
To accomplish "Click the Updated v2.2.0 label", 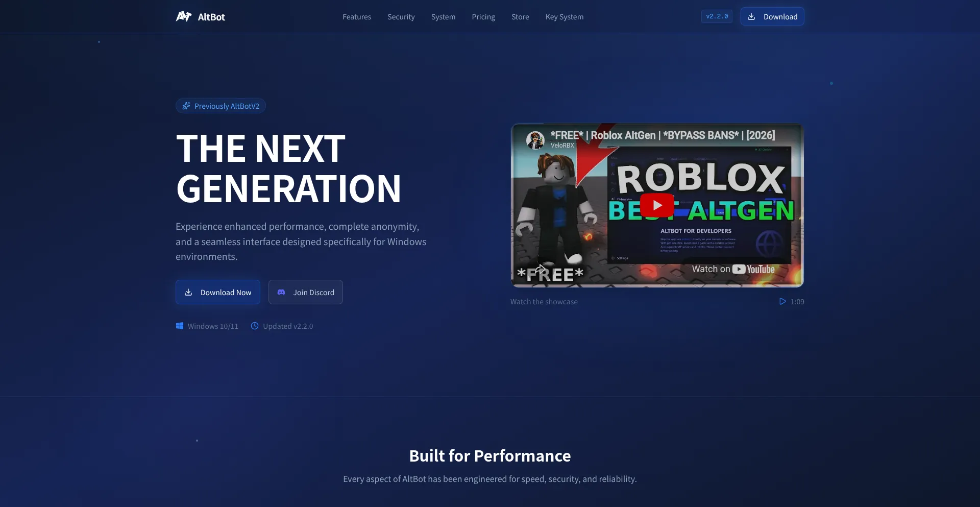I will tap(288, 326).
